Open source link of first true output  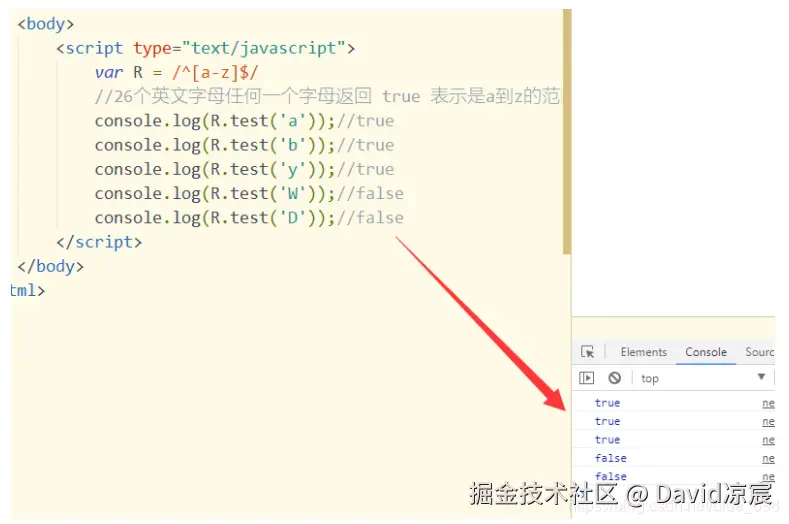point(768,403)
